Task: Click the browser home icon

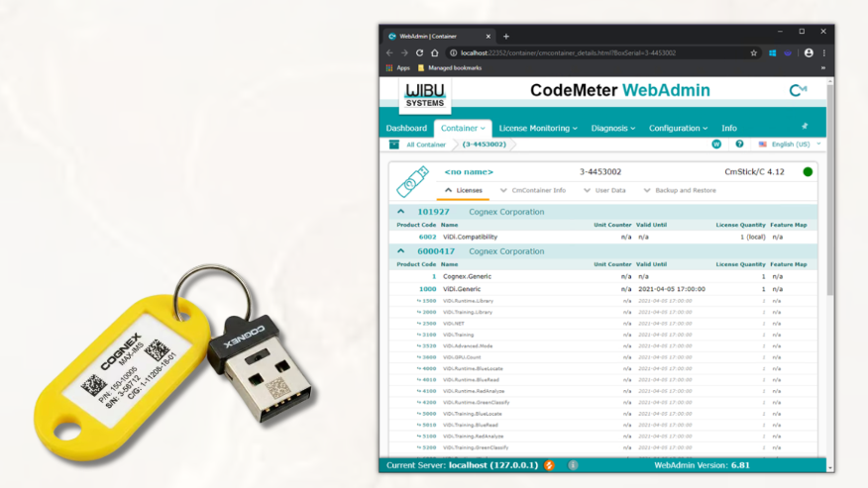Action: pyautogui.click(x=435, y=53)
